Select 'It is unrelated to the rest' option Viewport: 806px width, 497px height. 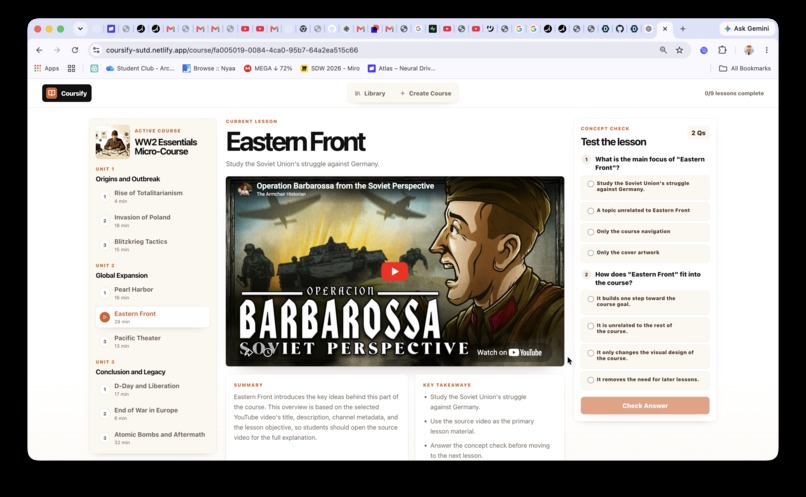click(645, 328)
